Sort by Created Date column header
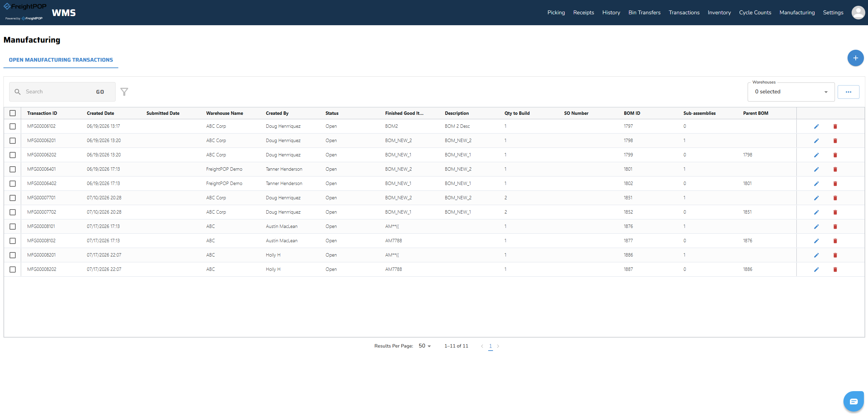 point(100,113)
